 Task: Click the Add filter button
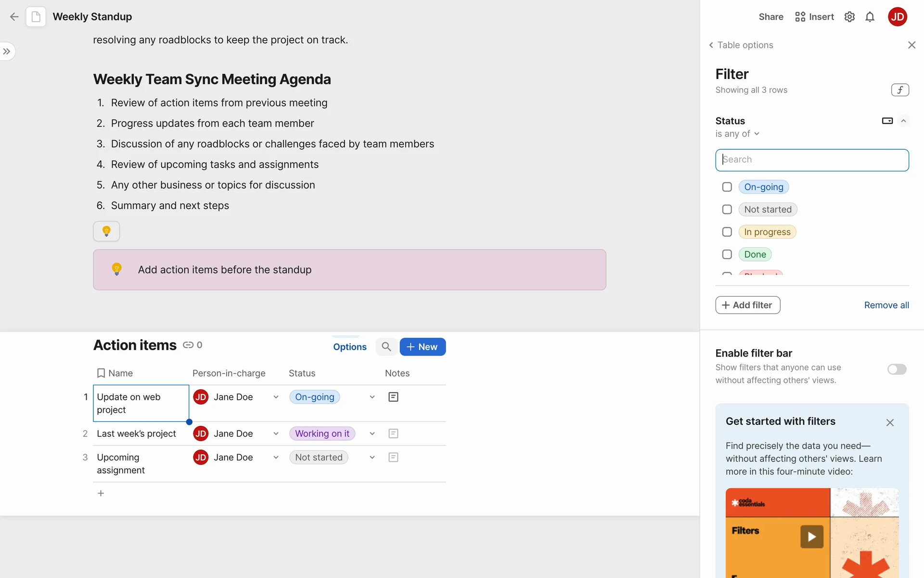click(x=747, y=305)
